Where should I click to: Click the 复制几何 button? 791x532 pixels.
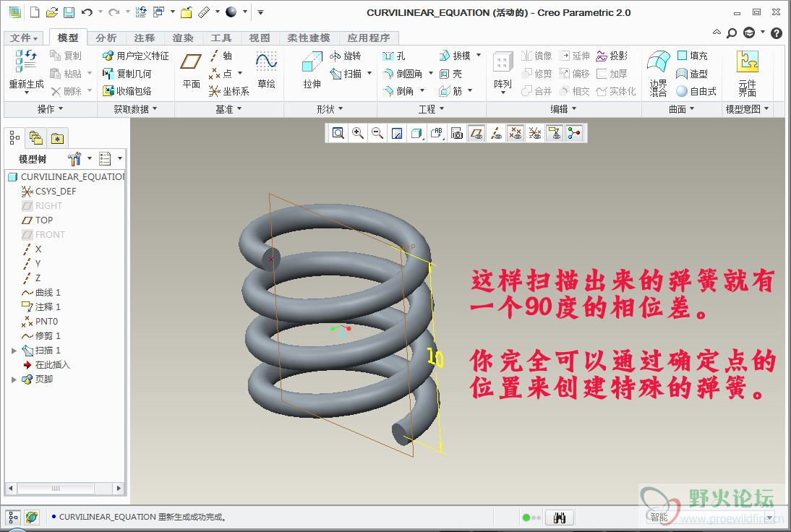click(x=127, y=74)
